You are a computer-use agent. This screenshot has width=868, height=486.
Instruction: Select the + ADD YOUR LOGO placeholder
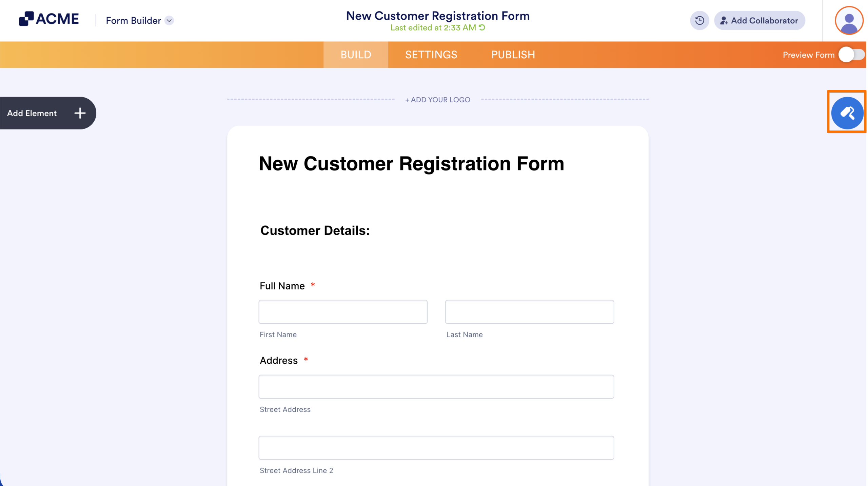coord(437,99)
